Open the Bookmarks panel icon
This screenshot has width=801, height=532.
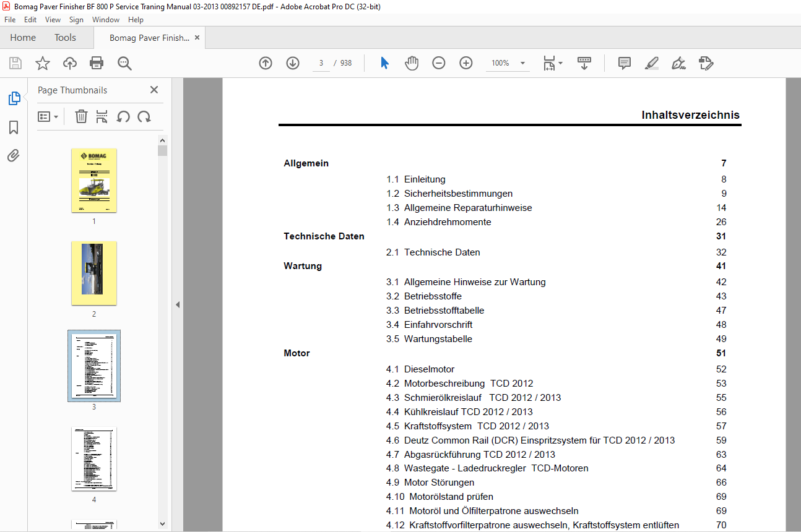tap(14, 127)
